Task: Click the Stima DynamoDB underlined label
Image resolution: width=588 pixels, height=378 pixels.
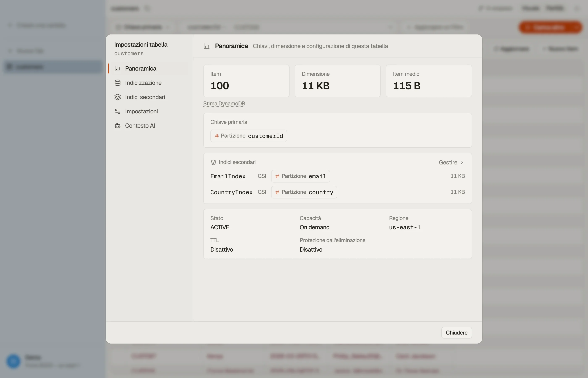Action: tap(224, 104)
